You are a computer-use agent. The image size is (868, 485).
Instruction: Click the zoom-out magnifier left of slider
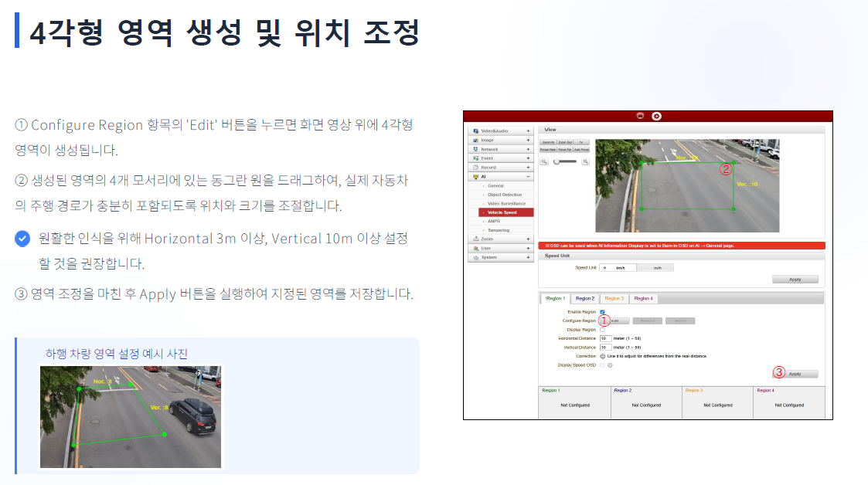[544, 161]
